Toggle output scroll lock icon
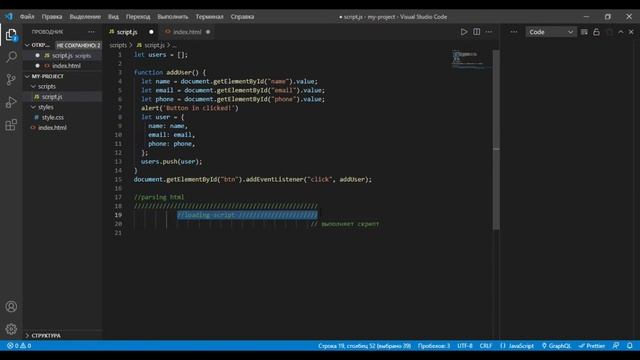640x360 pixels. click(x=596, y=32)
